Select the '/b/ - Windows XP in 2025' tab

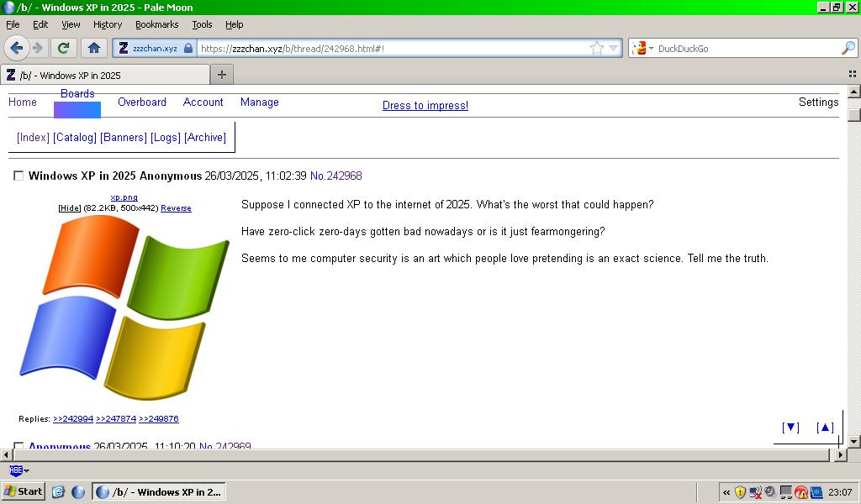pyautogui.click(x=105, y=75)
